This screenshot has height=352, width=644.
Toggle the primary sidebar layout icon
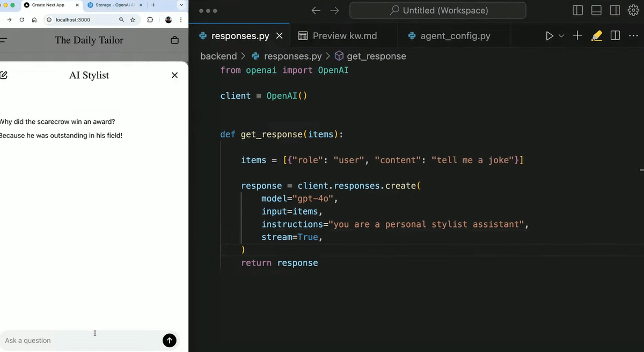pos(577,10)
